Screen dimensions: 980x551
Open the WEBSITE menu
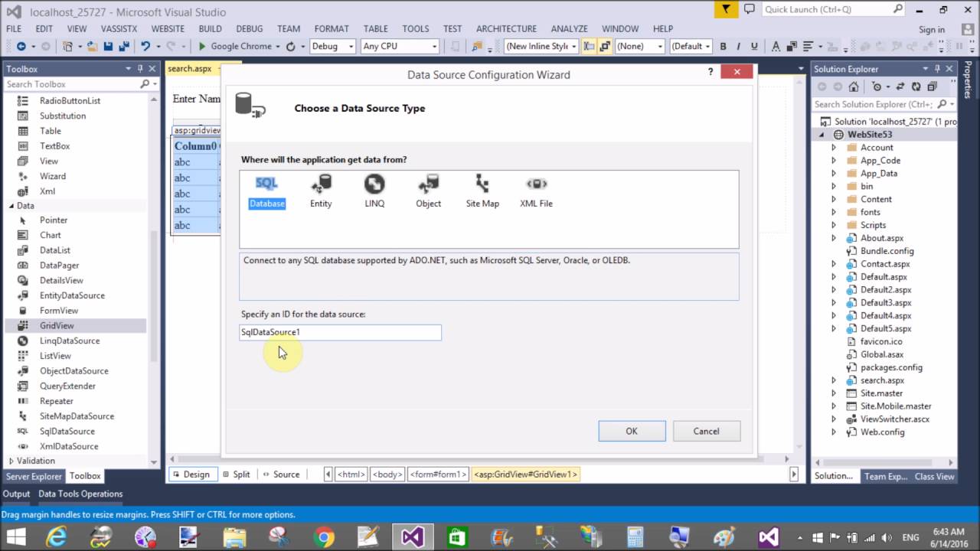(x=168, y=28)
